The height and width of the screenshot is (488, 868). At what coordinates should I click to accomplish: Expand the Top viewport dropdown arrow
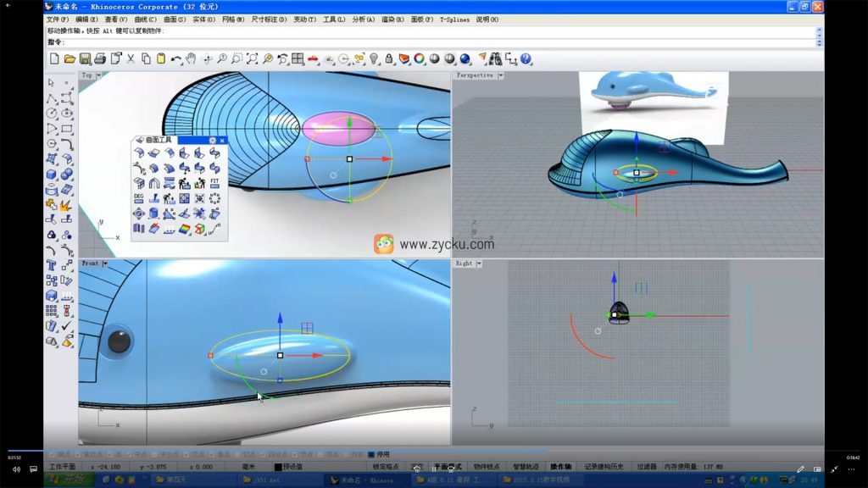(x=100, y=75)
